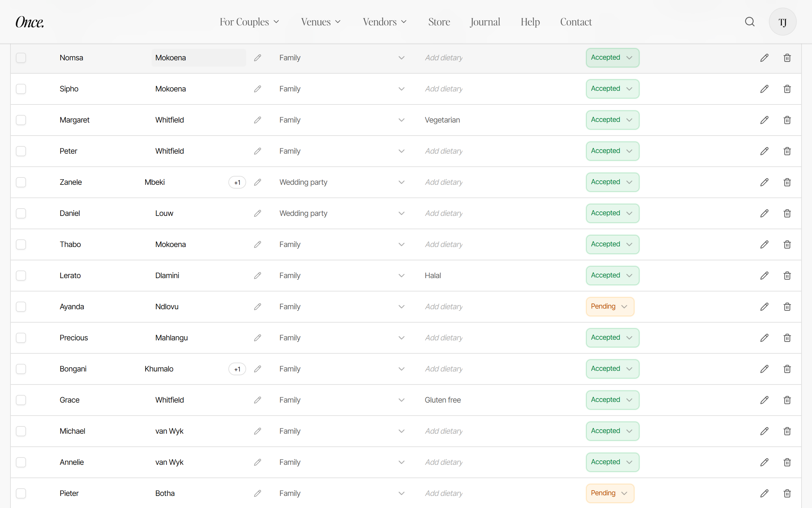812x508 pixels.
Task: Edit Nomsa Mokoena's guest row with far-right pencil
Action: tap(764, 58)
